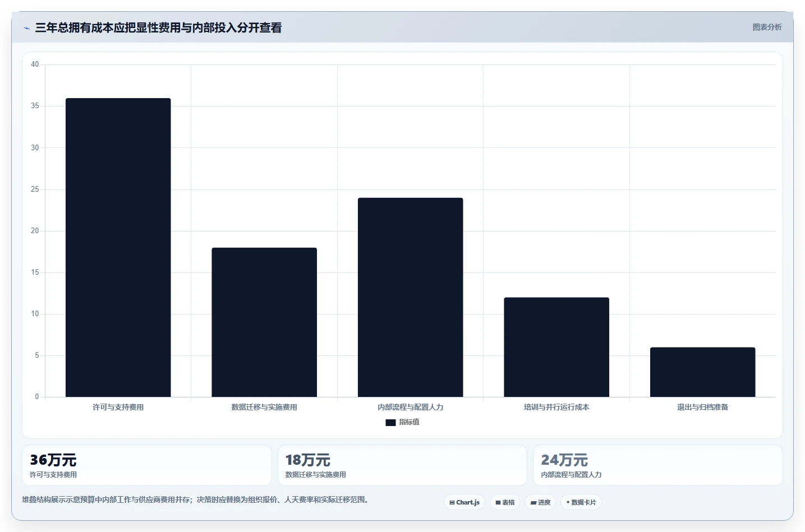Click the 数据迁移与实施费用 axis label
Image resolution: width=805 pixels, height=532 pixels.
click(264, 407)
